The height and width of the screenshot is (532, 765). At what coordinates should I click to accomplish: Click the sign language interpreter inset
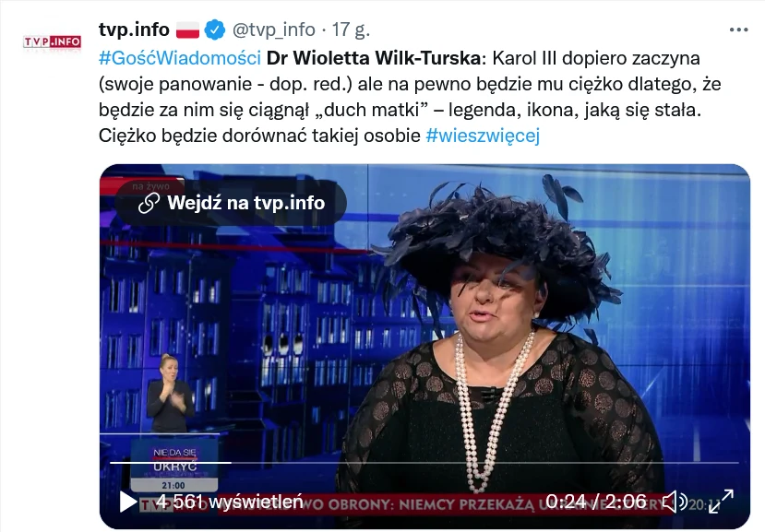[171, 394]
